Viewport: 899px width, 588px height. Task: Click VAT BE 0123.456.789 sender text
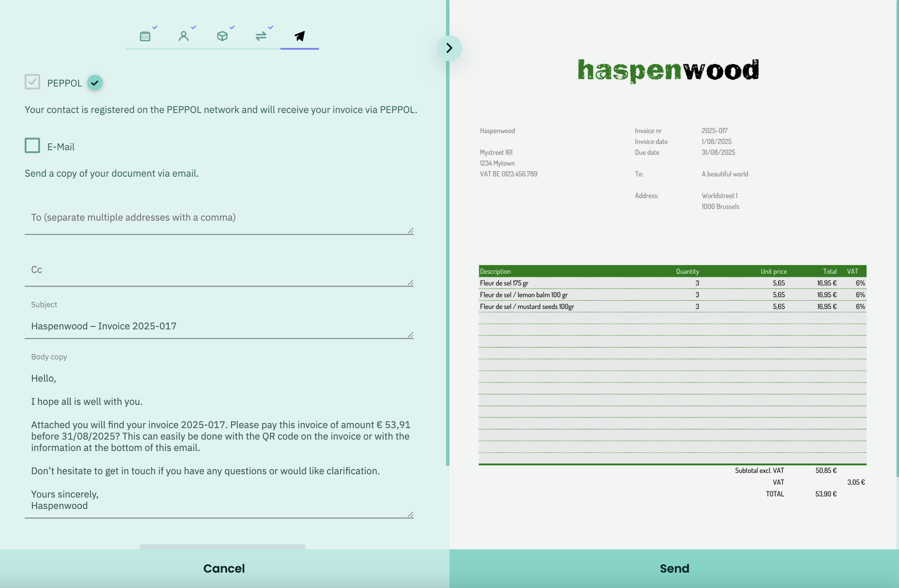[x=509, y=174]
